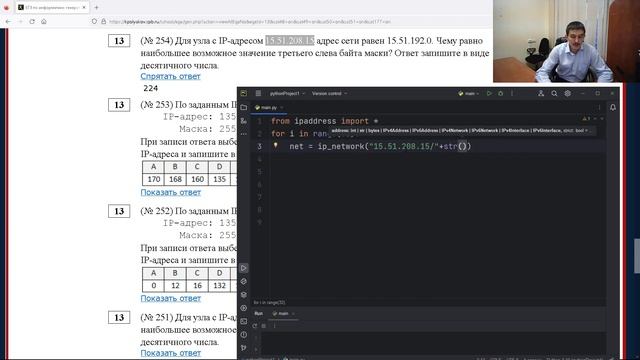This screenshot has width=640, height=360.
Task: Close the current browser tab
Action: pyautogui.click(x=84, y=7)
